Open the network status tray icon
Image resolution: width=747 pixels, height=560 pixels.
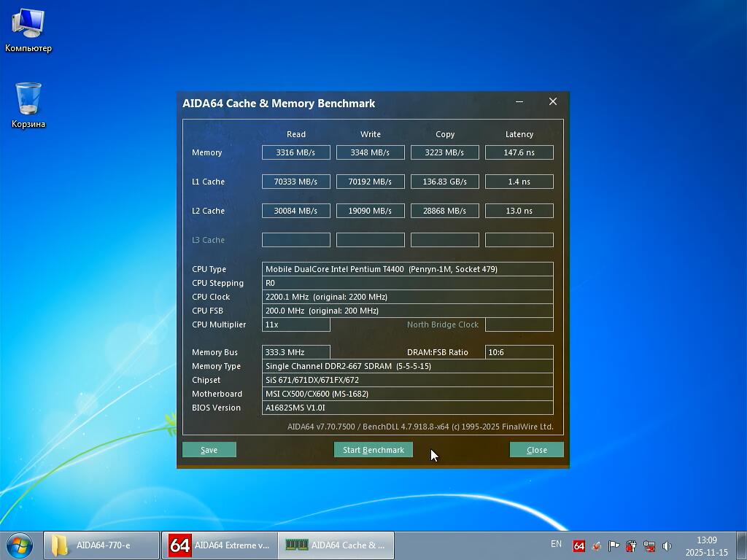[x=649, y=545]
